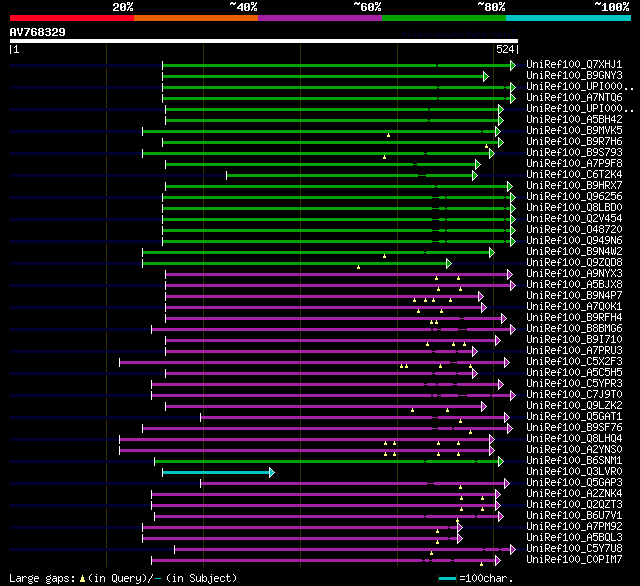This screenshot has width=640, height=586.
Task: Click the UniRef100_B9S793 label
Action: [x=574, y=152]
